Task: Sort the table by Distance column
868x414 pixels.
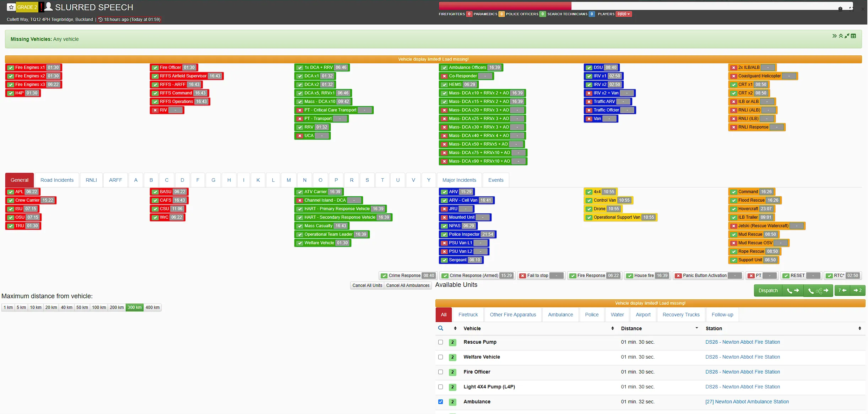Action: coord(660,328)
